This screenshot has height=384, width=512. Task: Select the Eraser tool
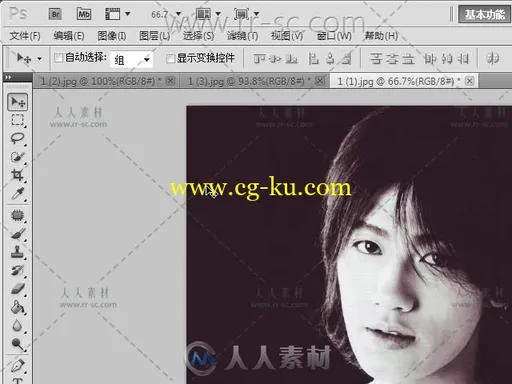18,288
